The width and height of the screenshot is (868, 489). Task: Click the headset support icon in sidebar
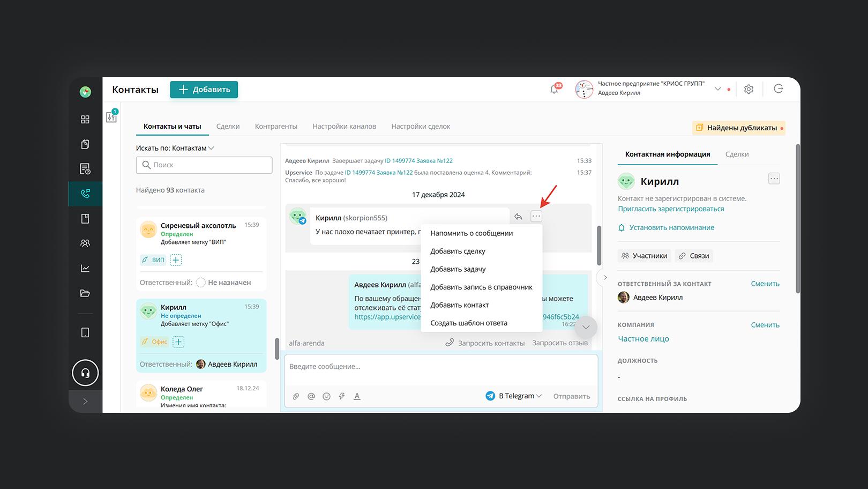tap(85, 373)
